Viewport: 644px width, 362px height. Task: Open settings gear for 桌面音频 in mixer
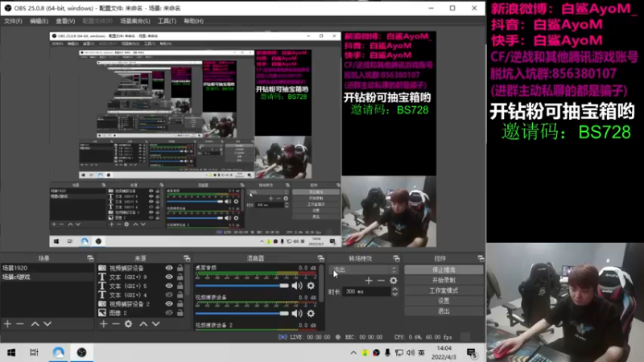pyautogui.click(x=311, y=286)
